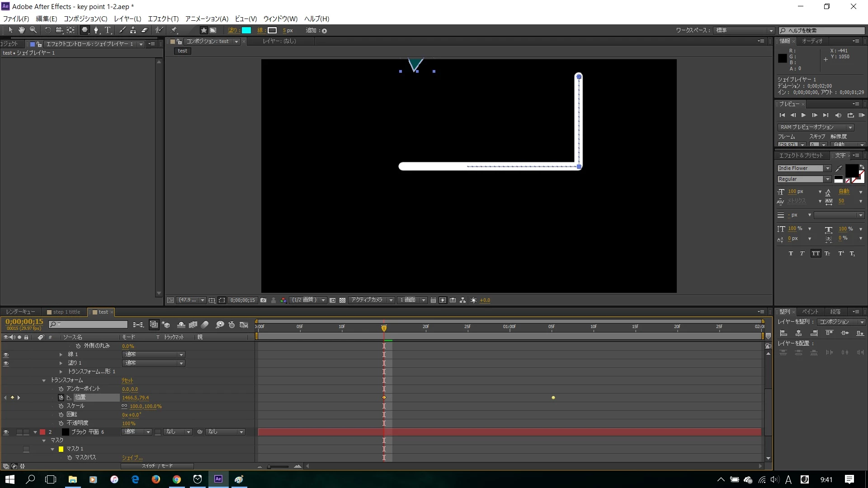
Task: Expand the 塗り 1 property group
Action: point(61,363)
